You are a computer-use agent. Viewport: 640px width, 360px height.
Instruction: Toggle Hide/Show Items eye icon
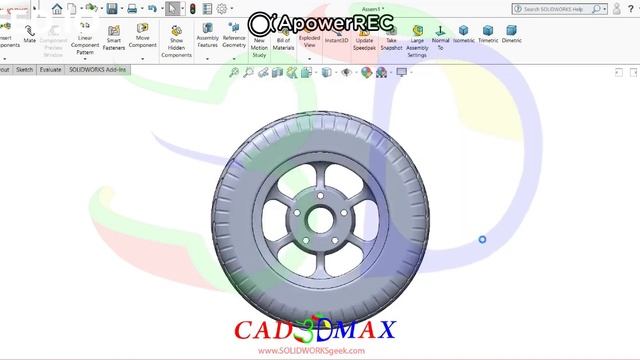(347, 73)
